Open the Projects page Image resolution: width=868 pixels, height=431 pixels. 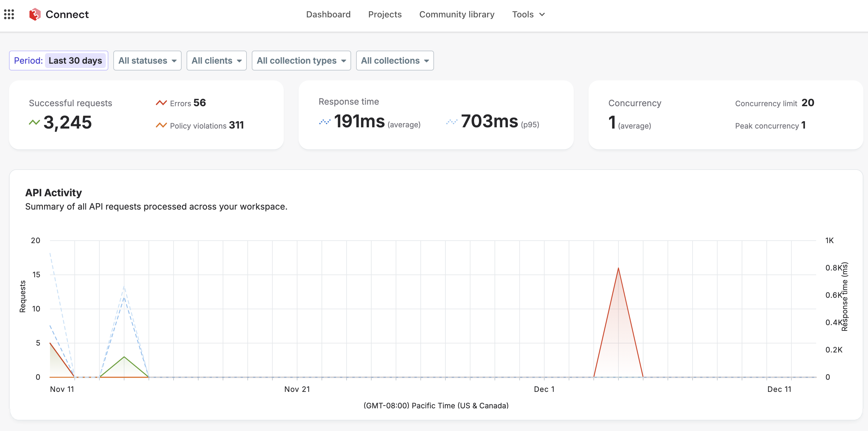pyautogui.click(x=385, y=14)
